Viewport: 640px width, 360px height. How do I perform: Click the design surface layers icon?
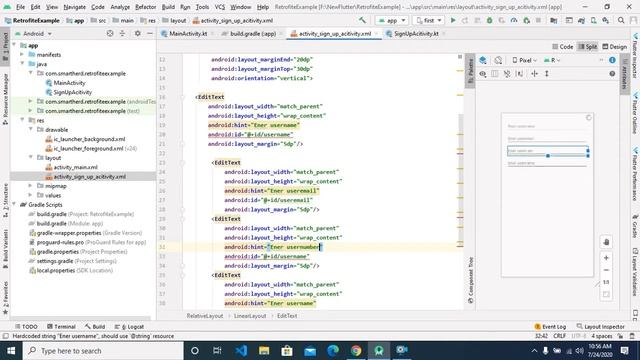click(x=483, y=60)
